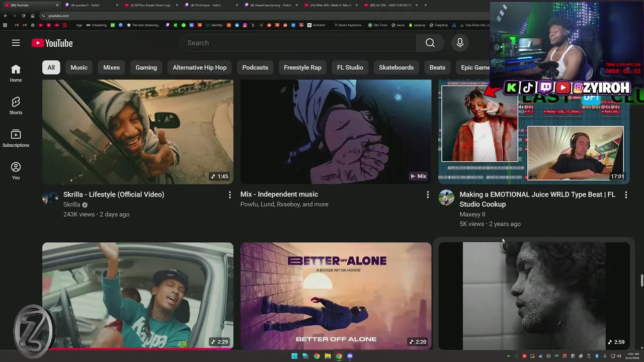Viewport: 644px width, 362px height.
Task: Open Shorts in the sidebar
Action: [x=16, y=106]
